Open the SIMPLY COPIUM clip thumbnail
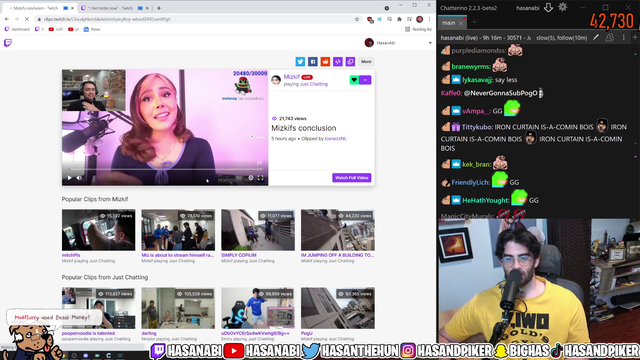This screenshot has width=640, height=360. 258,230
